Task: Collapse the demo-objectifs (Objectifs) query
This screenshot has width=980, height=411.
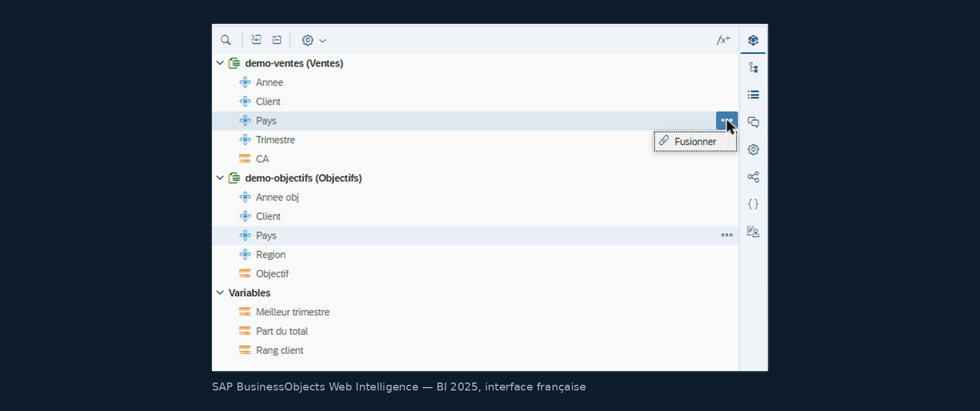Action: click(220, 178)
